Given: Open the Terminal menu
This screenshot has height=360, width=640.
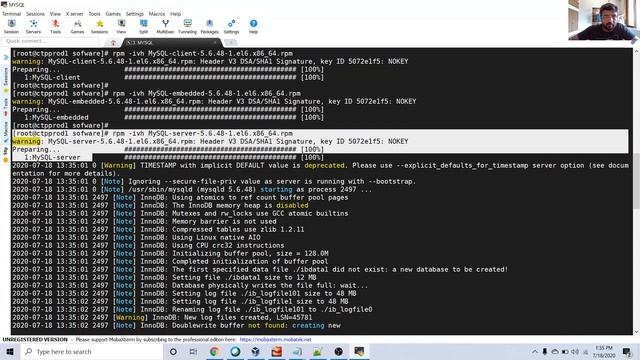Looking at the screenshot, I should (x=11, y=14).
